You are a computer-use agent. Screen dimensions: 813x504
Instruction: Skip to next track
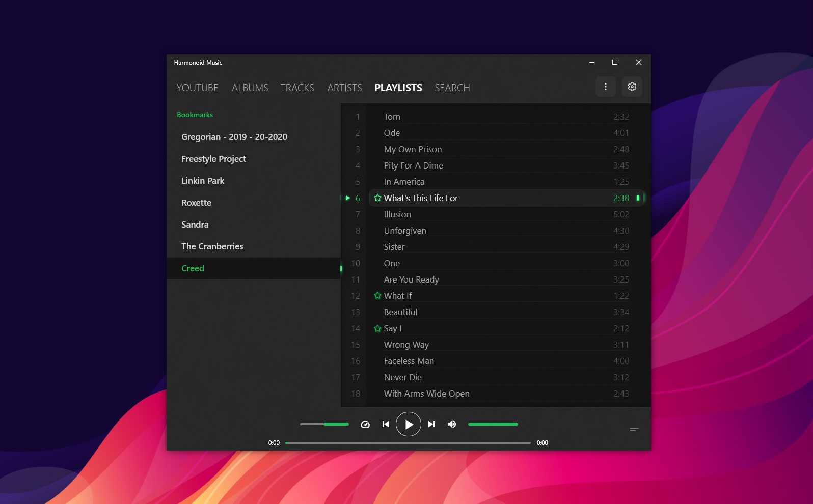tap(431, 424)
